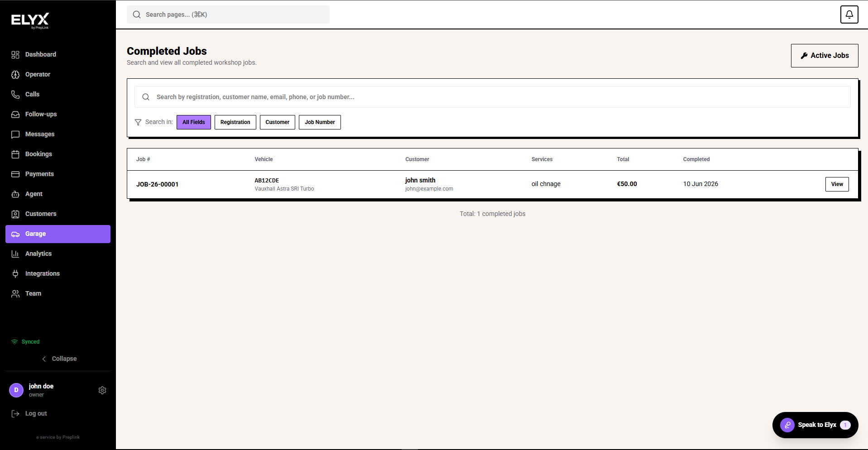Click the Analytics chart icon
Image resolution: width=868 pixels, height=450 pixels.
click(15, 254)
